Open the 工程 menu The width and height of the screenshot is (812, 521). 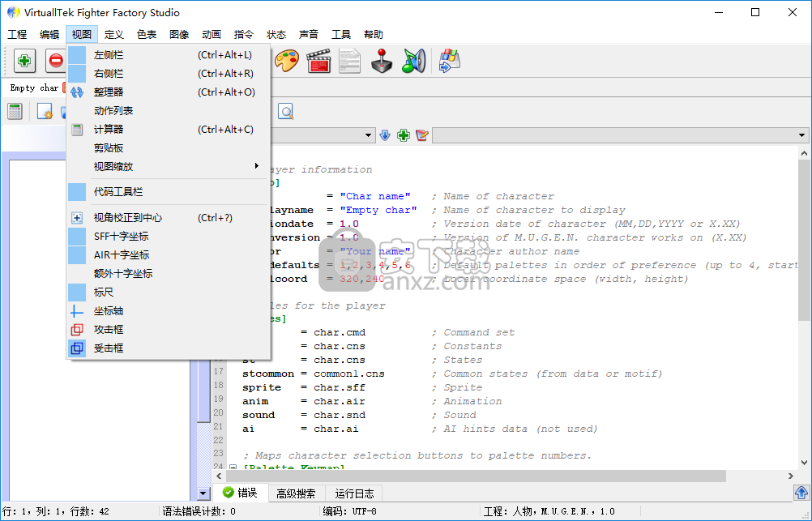click(x=17, y=35)
